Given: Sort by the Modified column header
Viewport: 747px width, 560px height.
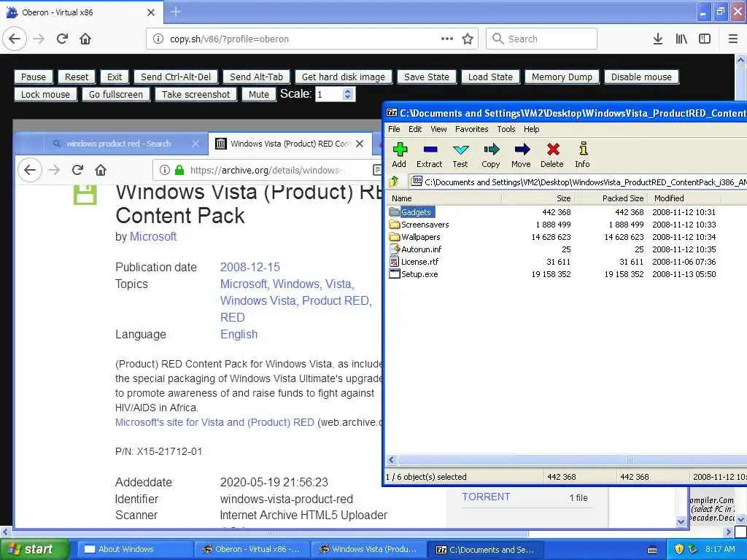Looking at the screenshot, I should coord(684,198).
